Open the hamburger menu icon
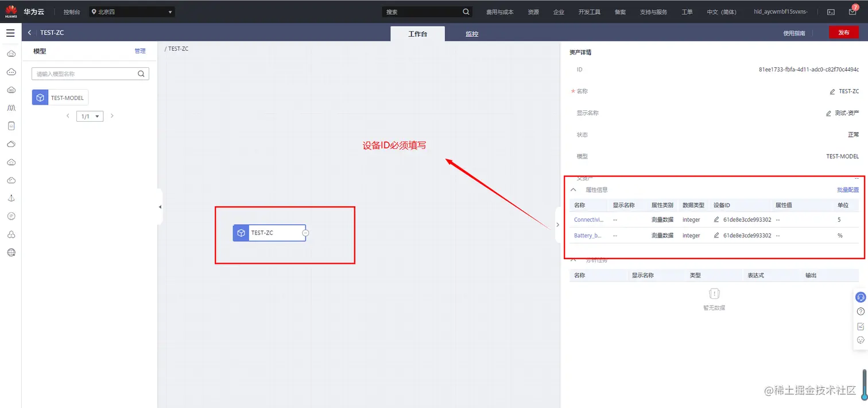Image resolution: width=868 pixels, height=408 pixels. (10, 33)
